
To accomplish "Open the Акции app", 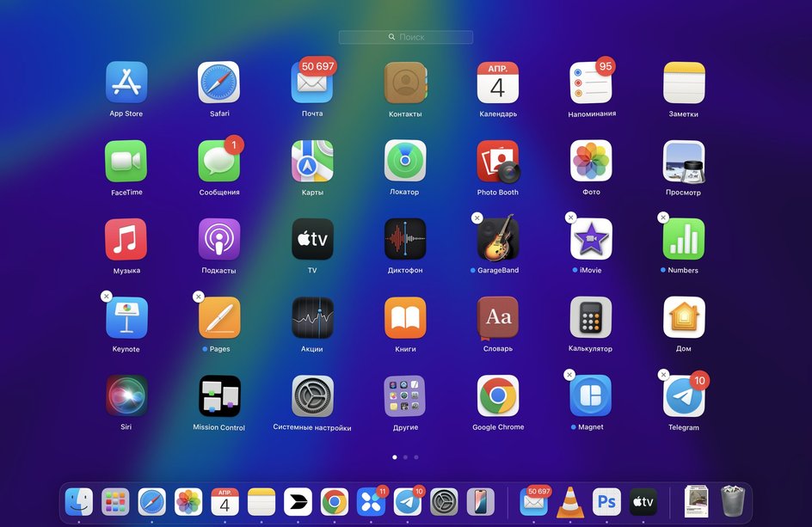I will click(312, 318).
